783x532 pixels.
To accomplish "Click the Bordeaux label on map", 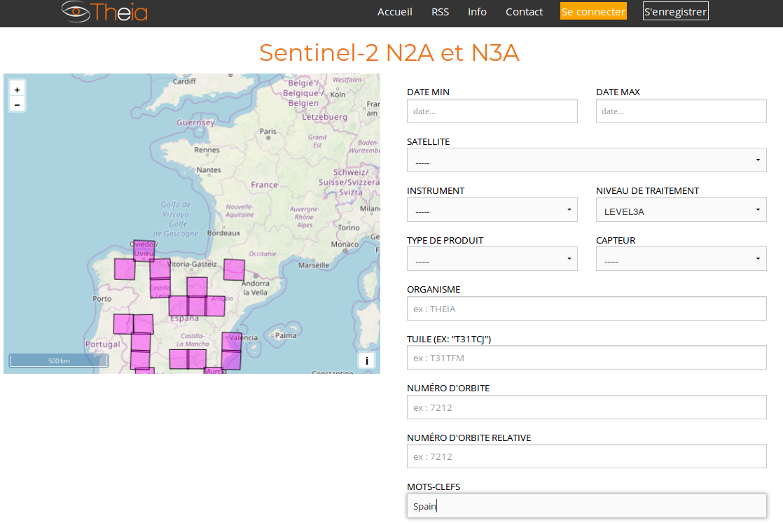I will tap(223, 233).
